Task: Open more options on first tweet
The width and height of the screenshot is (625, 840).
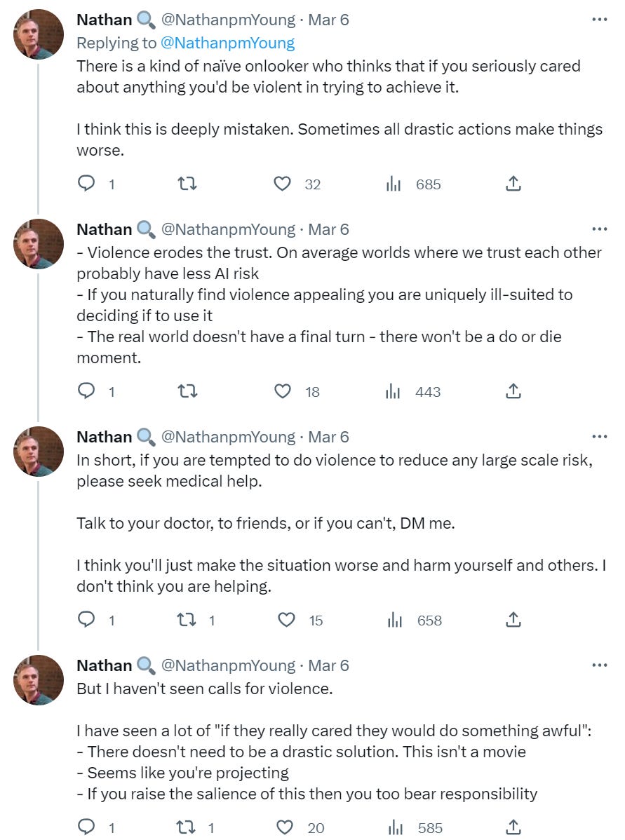Action: coord(599,20)
